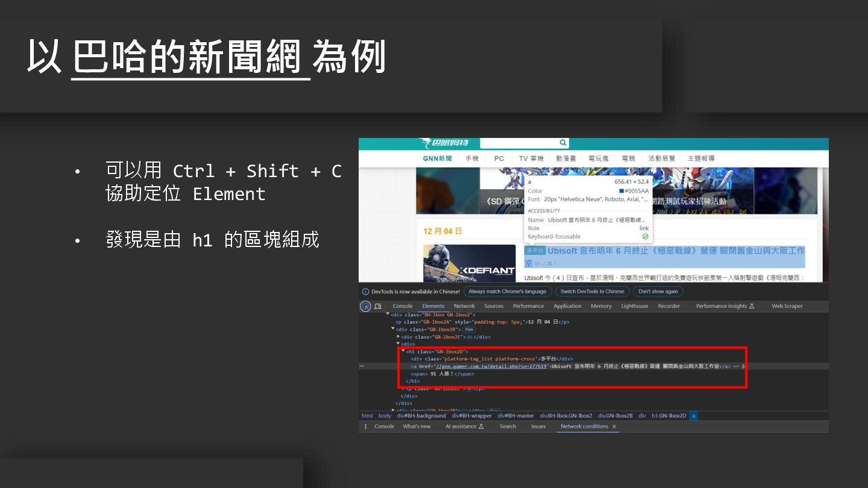The width and height of the screenshot is (868, 488).
Task: Click the div#BH-background breadcrumb
Action: pos(421,416)
